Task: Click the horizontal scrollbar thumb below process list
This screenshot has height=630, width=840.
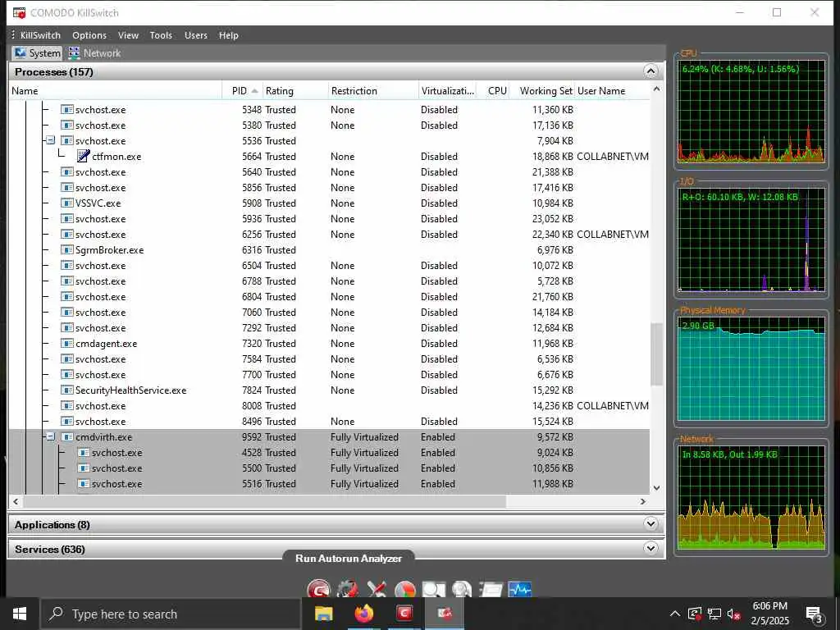Action: [265, 501]
